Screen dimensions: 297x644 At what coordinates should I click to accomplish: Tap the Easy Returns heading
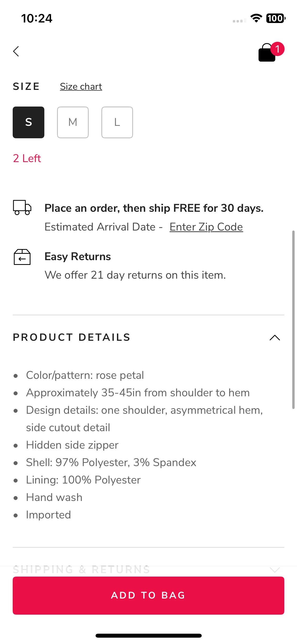click(x=78, y=257)
